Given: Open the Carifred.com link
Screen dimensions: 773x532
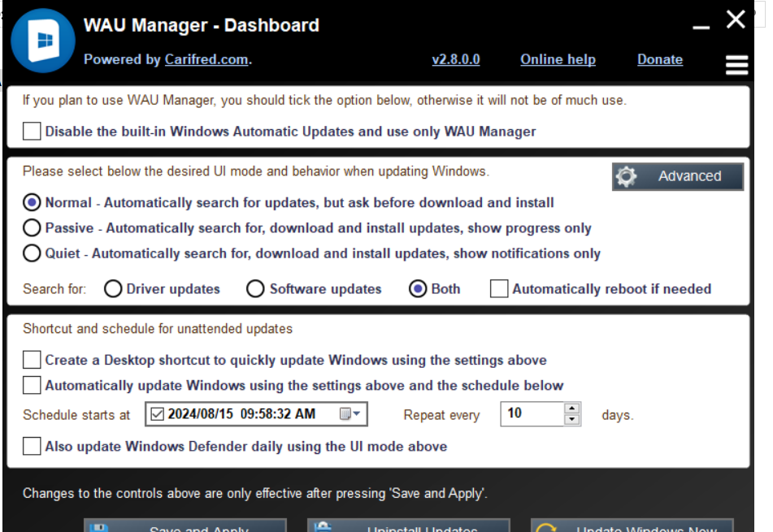Looking at the screenshot, I should [206, 59].
